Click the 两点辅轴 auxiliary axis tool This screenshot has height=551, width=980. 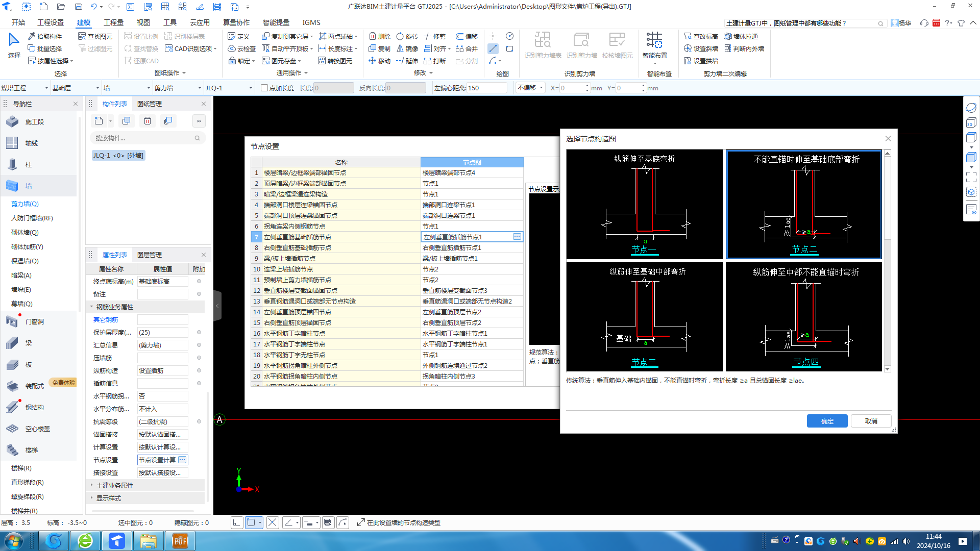337,36
